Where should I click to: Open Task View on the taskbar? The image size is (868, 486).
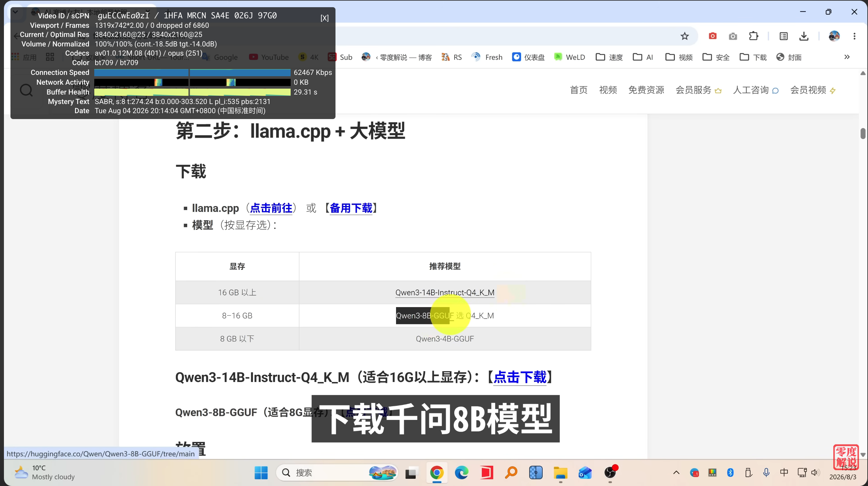[x=411, y=473]
